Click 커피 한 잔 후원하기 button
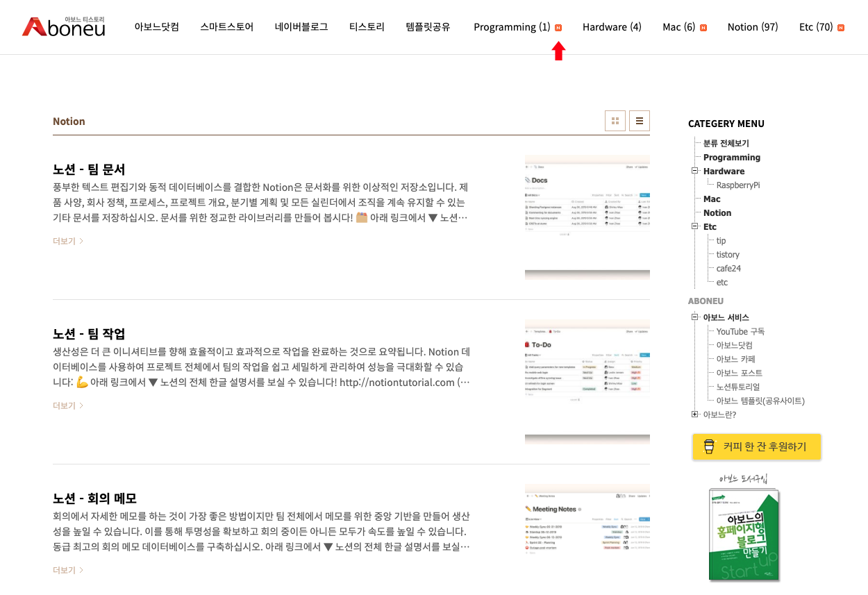The height and width of the screenshot is (595, 868). pyautogui.click(x=757, y=446)
